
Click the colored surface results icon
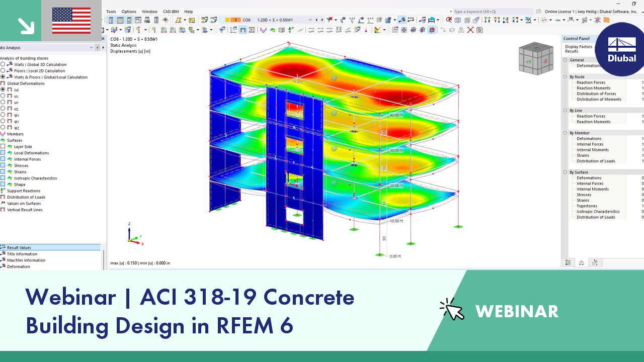tap(273, 30)
